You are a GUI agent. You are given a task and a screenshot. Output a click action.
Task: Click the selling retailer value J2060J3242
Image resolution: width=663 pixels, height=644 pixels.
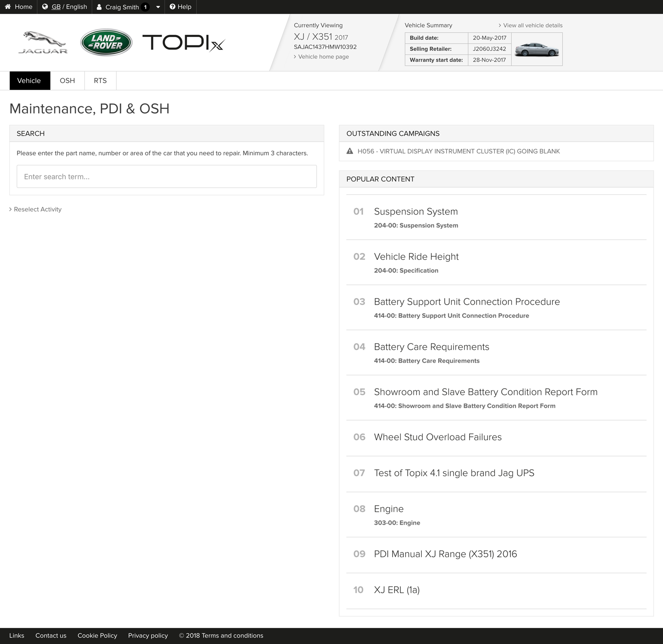click(x=489, y=49)
